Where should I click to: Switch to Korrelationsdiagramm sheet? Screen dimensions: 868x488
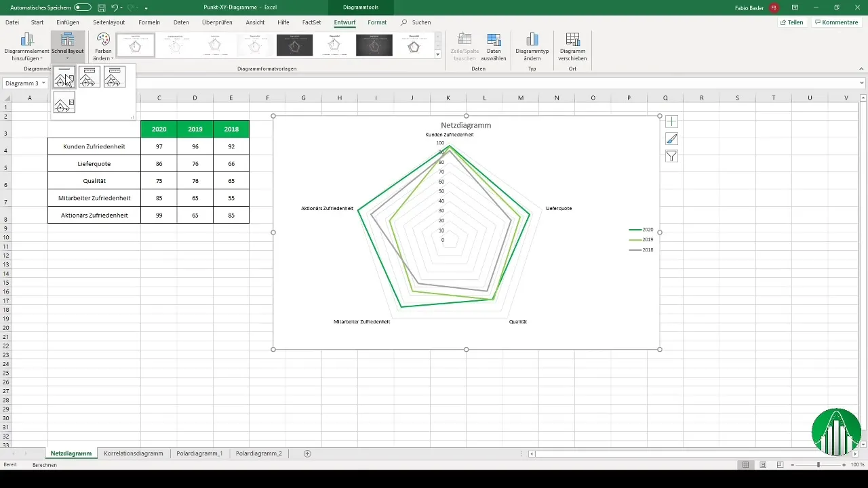(x=134, y=453)
